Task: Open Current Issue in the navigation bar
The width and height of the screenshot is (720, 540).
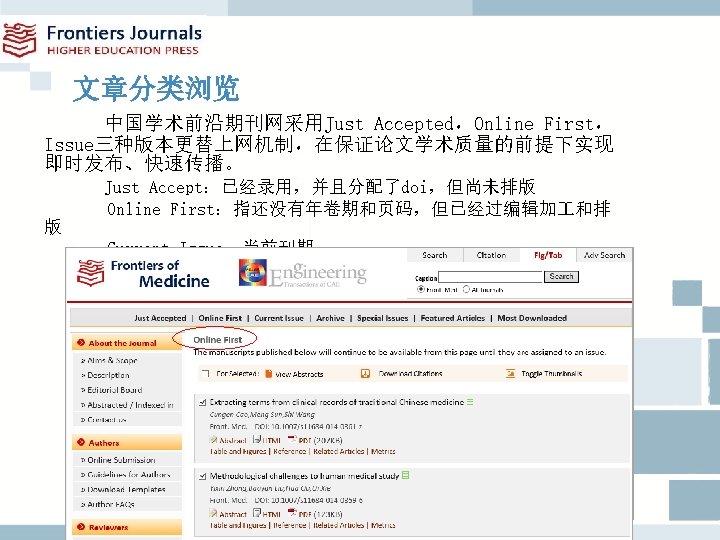Action: click(279, 318)
